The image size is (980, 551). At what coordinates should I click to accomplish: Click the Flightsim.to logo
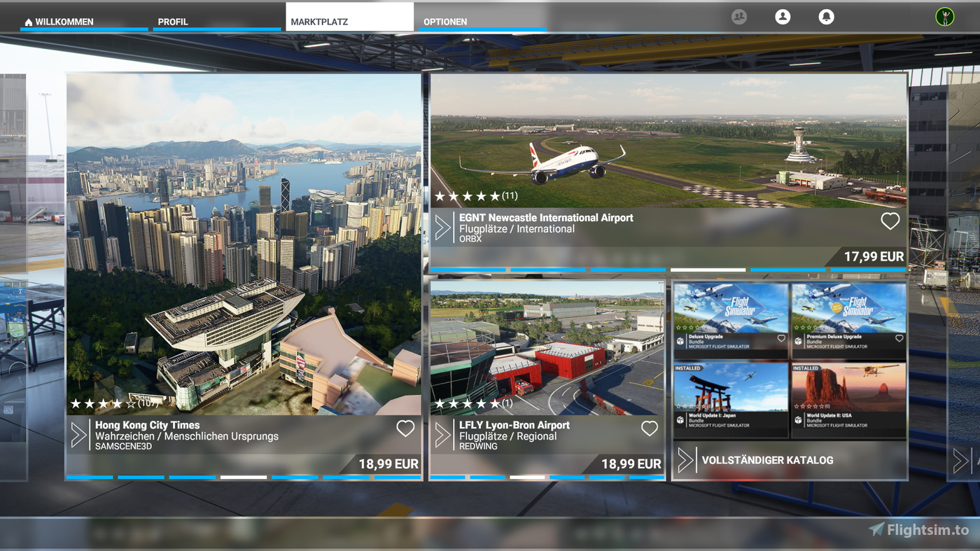point(917,529)
